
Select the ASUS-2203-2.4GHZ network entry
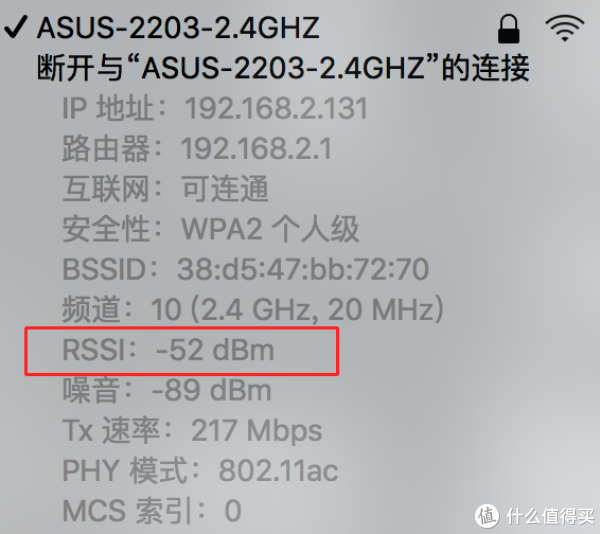tap(178, 28)
